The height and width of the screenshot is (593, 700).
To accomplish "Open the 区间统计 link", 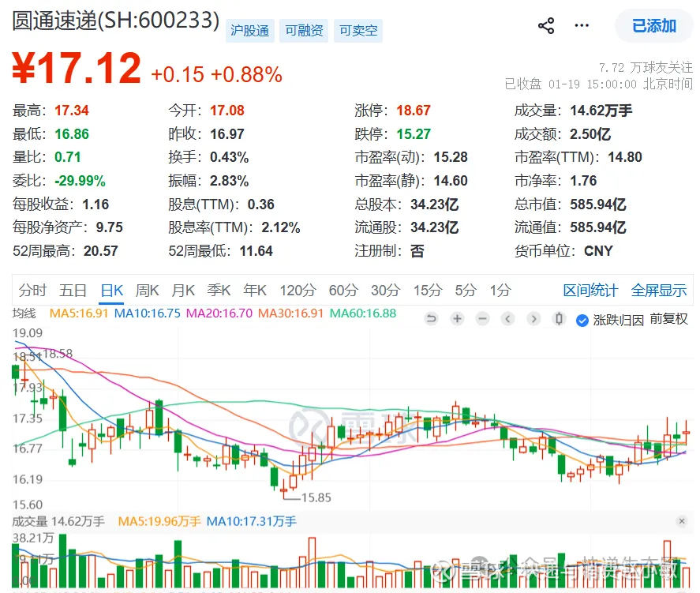I will click(x=590, y=291).
